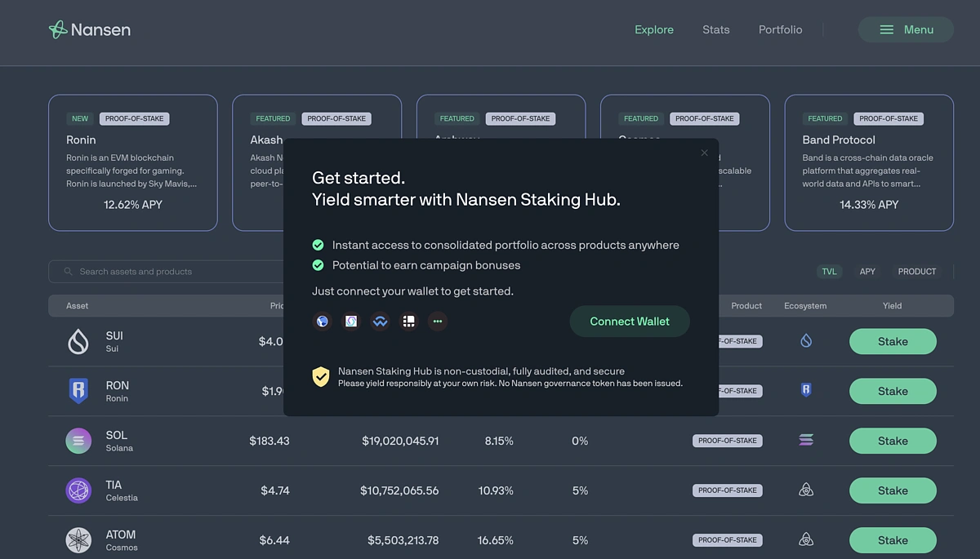The image size is (980, 559).
Task: Click the WalletConnect icon
Action: point(380,322)
